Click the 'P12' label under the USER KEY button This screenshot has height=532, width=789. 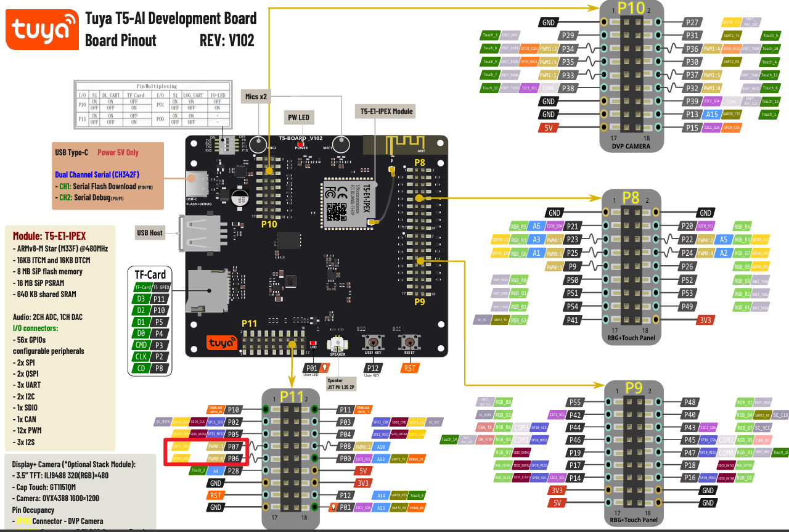point(372,368)
